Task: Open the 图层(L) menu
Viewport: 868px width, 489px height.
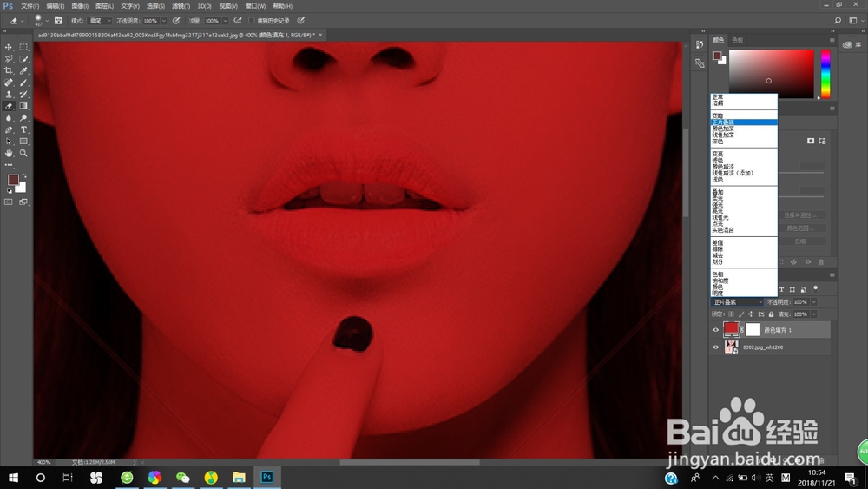Action: click(105, 6)
